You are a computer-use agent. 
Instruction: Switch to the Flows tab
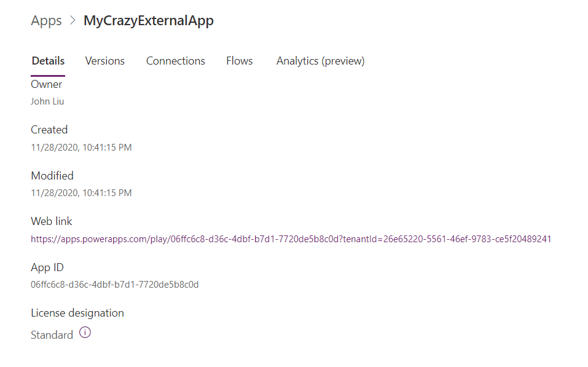click(239, 61)
